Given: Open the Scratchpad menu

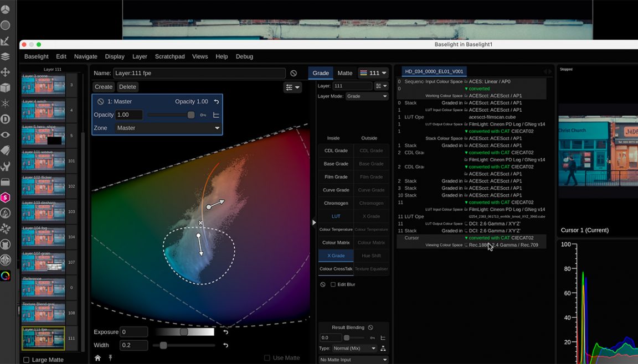Looking at the screenshot, I should (169, 56).
